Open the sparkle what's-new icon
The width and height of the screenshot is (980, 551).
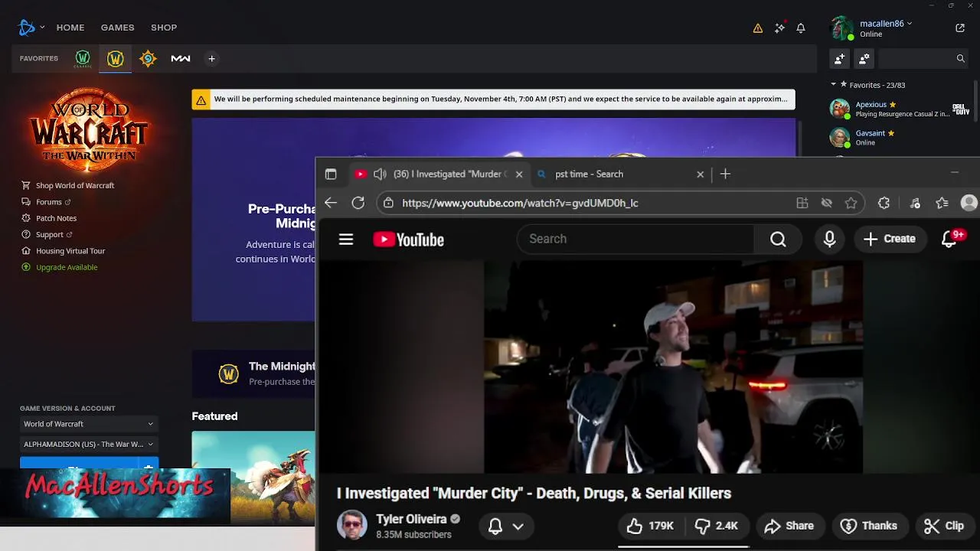click(x=779, y=28)
